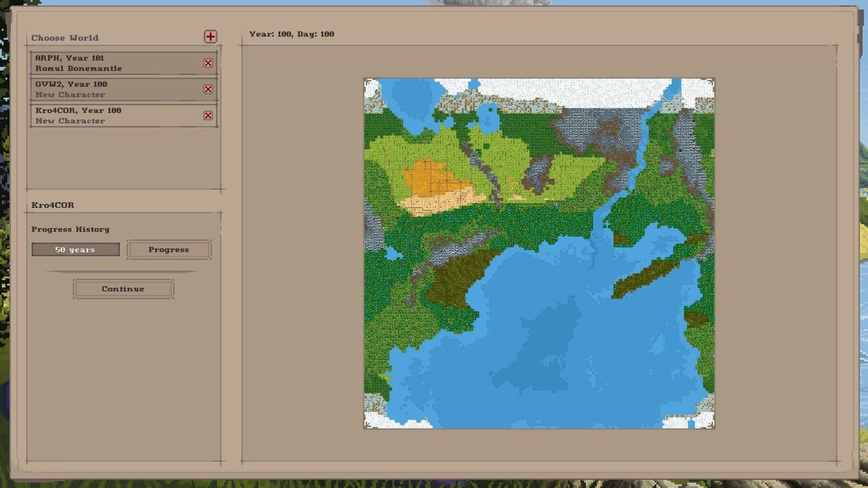868x488 pixels.
Task: Delete the GVW2 world with its X icon
Action: tap(208, 89)
